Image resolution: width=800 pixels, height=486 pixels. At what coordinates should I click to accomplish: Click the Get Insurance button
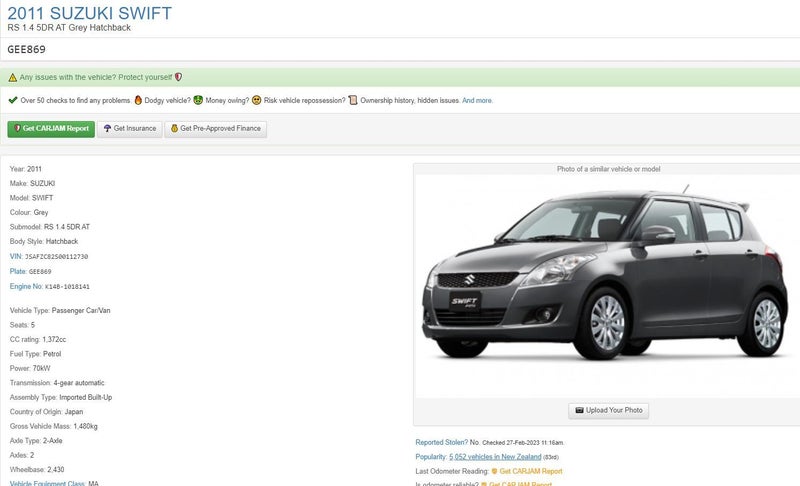(x=129, y=128)
